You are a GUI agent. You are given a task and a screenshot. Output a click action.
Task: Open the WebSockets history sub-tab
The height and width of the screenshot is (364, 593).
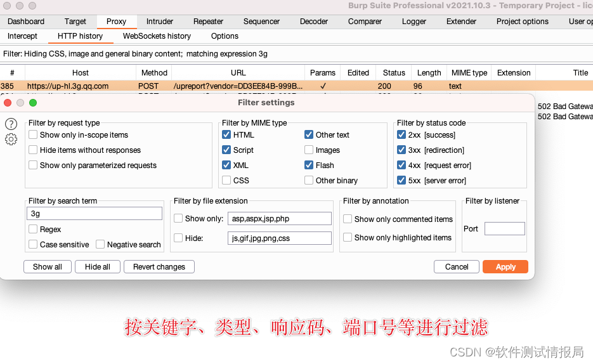coord(157,36)
